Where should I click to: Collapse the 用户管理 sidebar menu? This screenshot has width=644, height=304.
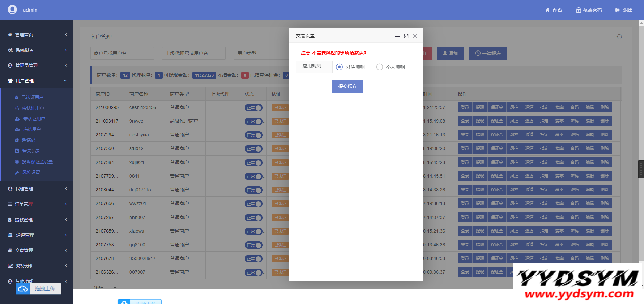(37, 81)
